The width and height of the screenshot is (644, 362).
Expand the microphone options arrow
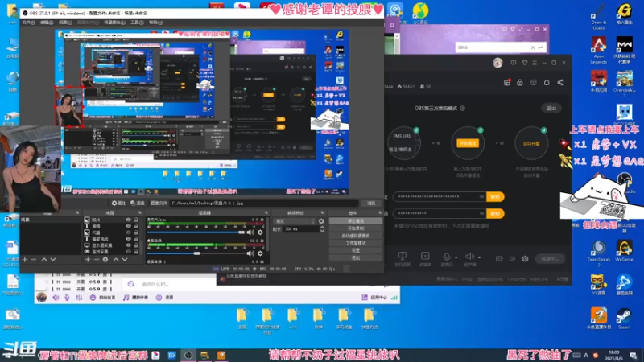[456, 257]
